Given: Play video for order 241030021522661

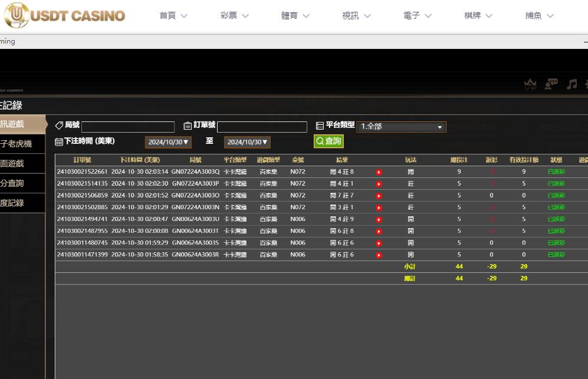Looking at the screenshot, I should coord(379,172).
